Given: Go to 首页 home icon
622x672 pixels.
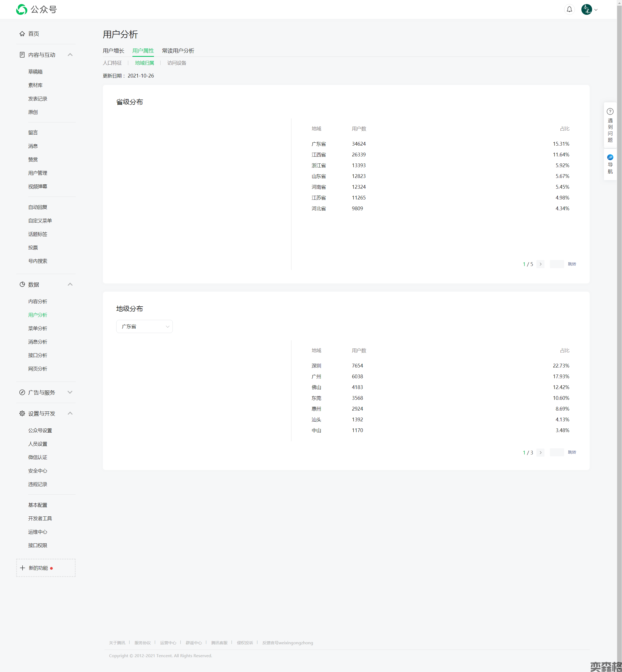Looking at the screenshot, I should (22, 34).
